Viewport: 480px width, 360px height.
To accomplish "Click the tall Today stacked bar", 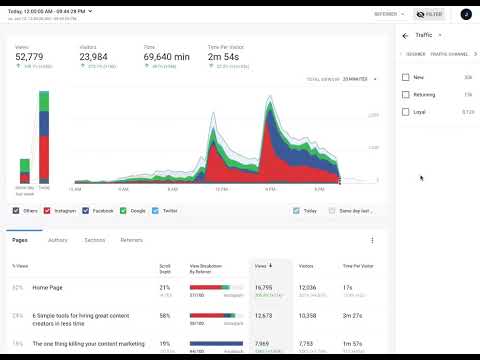I will tap(44, 137).
